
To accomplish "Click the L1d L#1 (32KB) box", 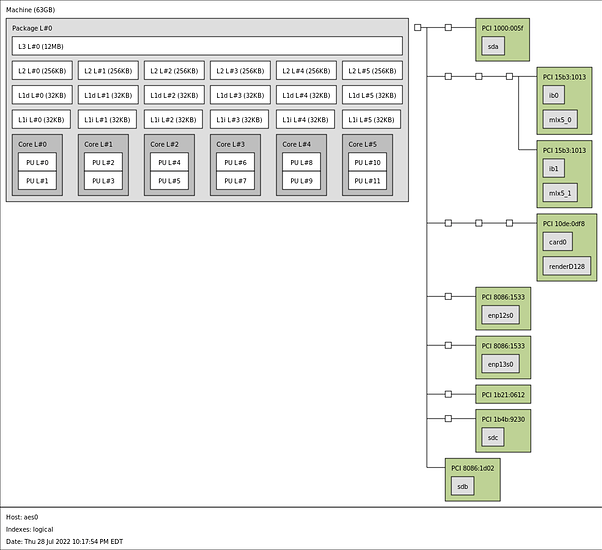I will pos(108,95).
